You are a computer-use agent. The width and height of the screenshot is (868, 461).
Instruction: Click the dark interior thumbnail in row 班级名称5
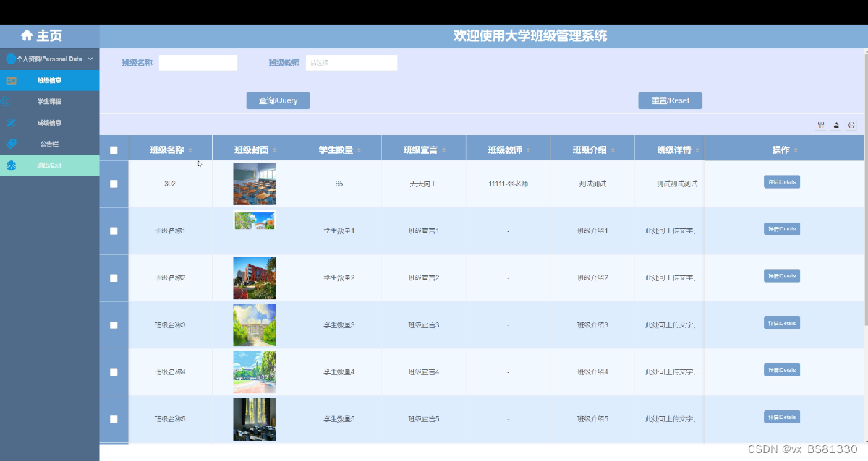(255, 419)
